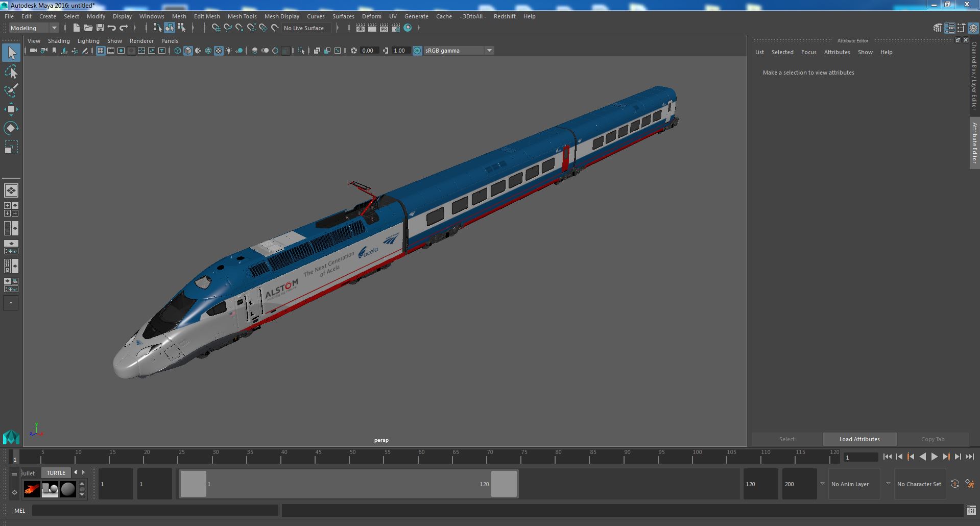Image resolution: width=980 pixels, height=526 pixels.
Task: Toggle textured display in viewport
Action: click(219, 51)
